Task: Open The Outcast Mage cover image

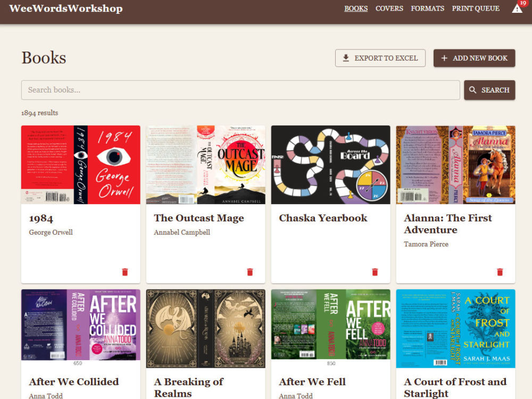Action: (x=205, y=165)
